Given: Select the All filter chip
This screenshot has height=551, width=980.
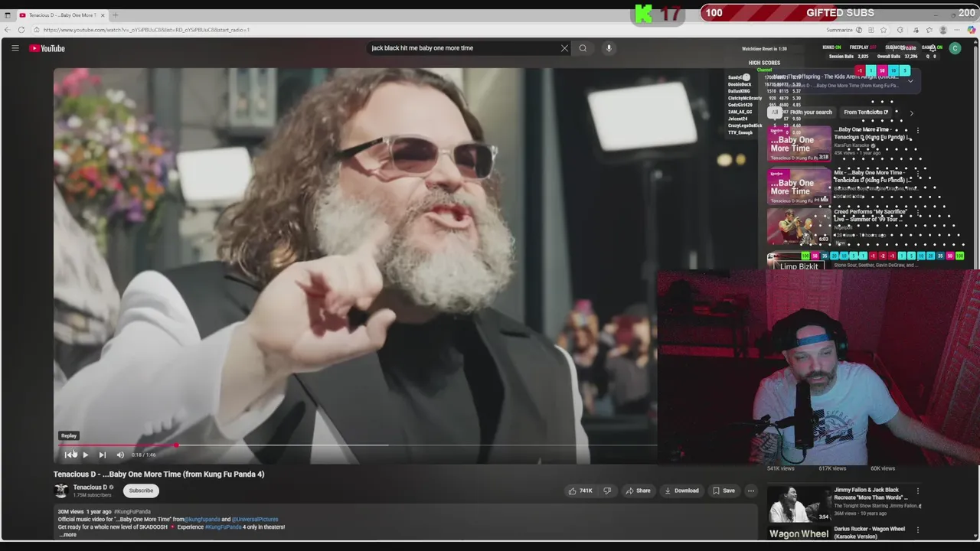Looking at the screenshot, I should [x=775, y=112].
